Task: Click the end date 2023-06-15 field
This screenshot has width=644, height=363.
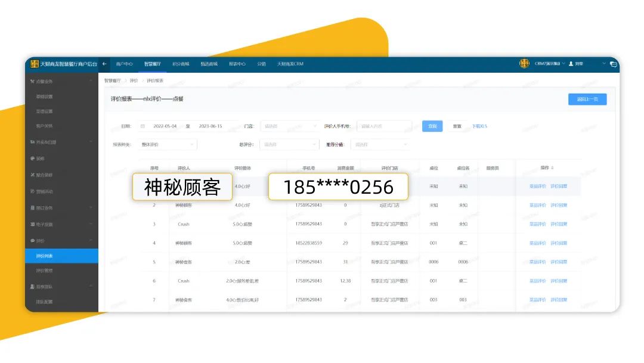Action: [x=210, y=126]
